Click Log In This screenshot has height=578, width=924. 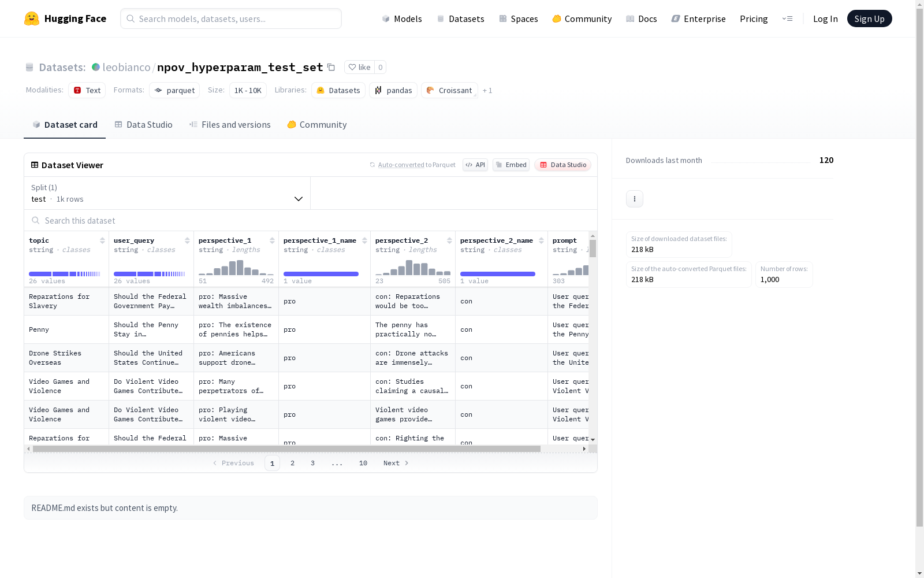pyautogui.click(x=825, y=18)
